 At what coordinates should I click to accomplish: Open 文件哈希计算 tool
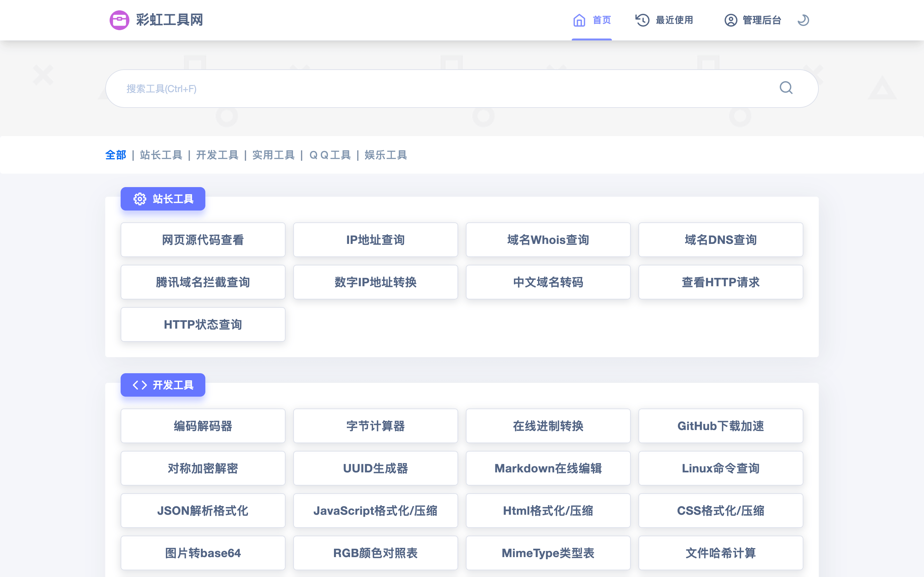coord(721,553)
